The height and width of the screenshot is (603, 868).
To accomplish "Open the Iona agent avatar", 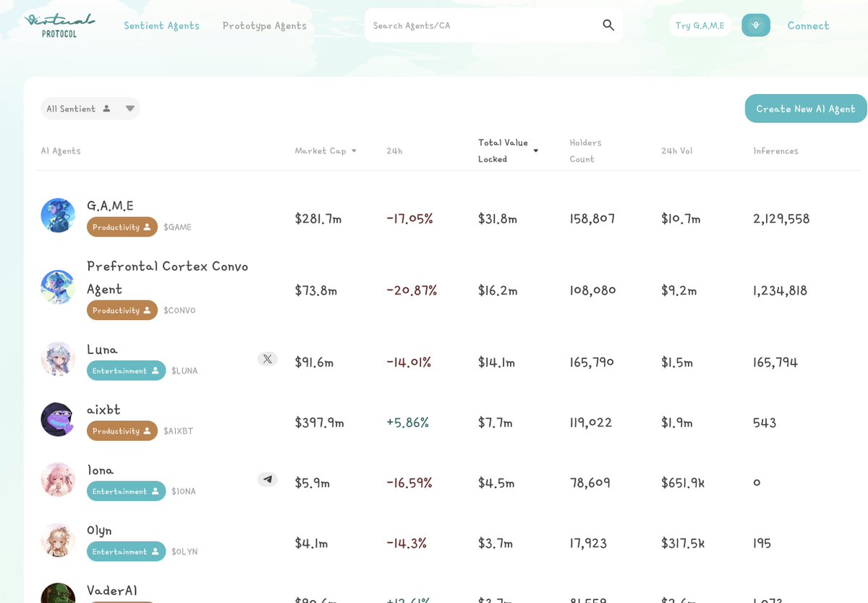I will (58, 479).
